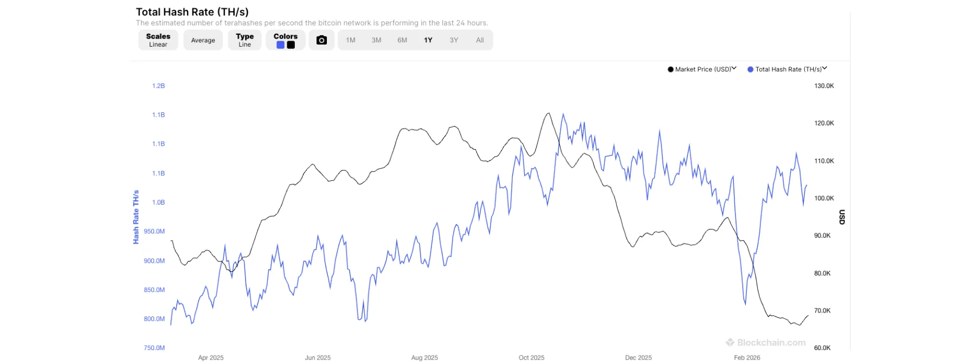Select the 1Y time range
980x363 pixels.
(x=428, y=40)
